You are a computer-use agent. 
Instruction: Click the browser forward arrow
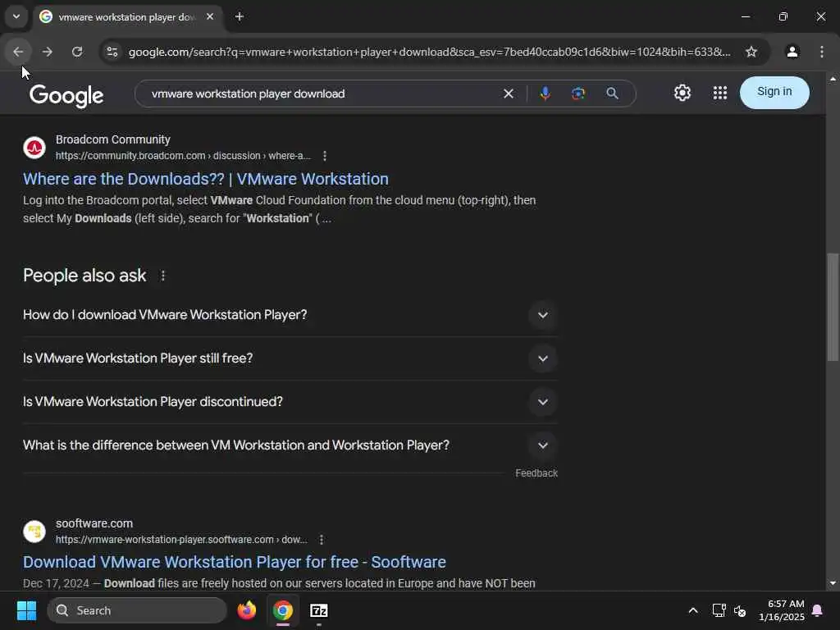48,52
